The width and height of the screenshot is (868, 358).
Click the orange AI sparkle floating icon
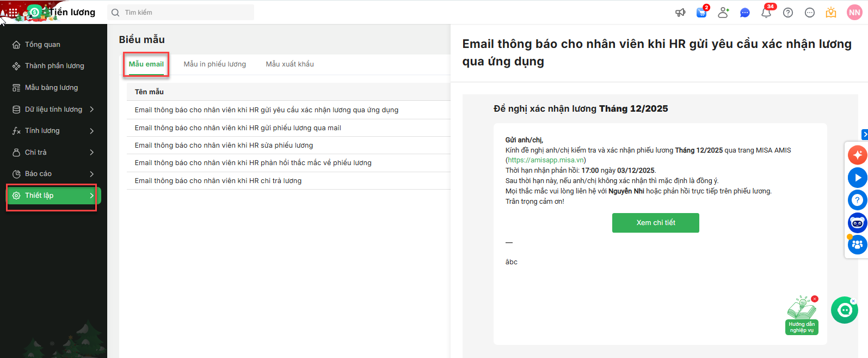[x=857, y=155]
